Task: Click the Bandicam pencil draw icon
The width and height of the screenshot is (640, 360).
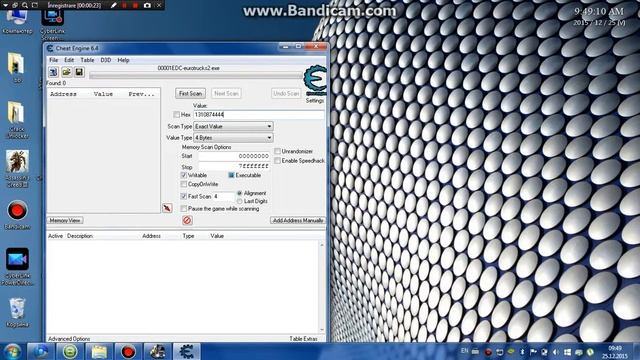Action: (x=114, y=5)
